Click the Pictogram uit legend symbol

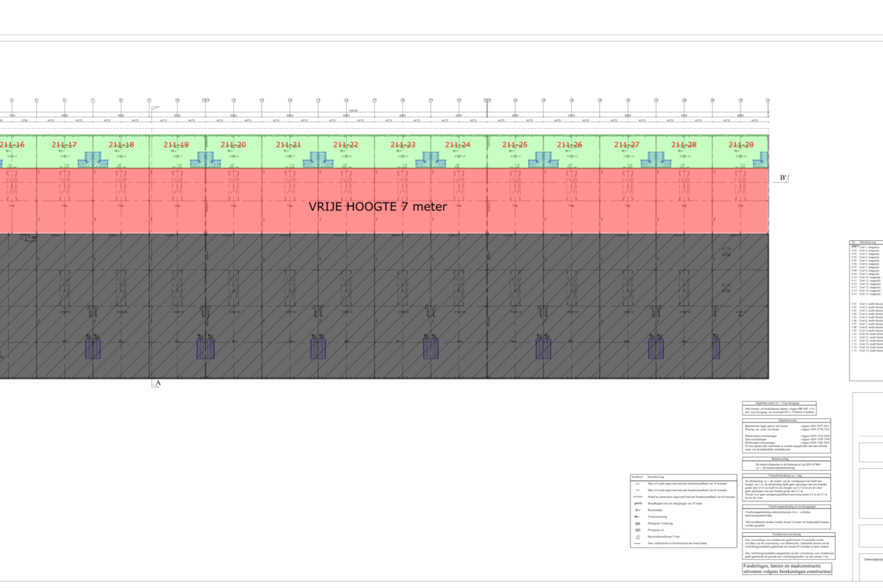637,530
